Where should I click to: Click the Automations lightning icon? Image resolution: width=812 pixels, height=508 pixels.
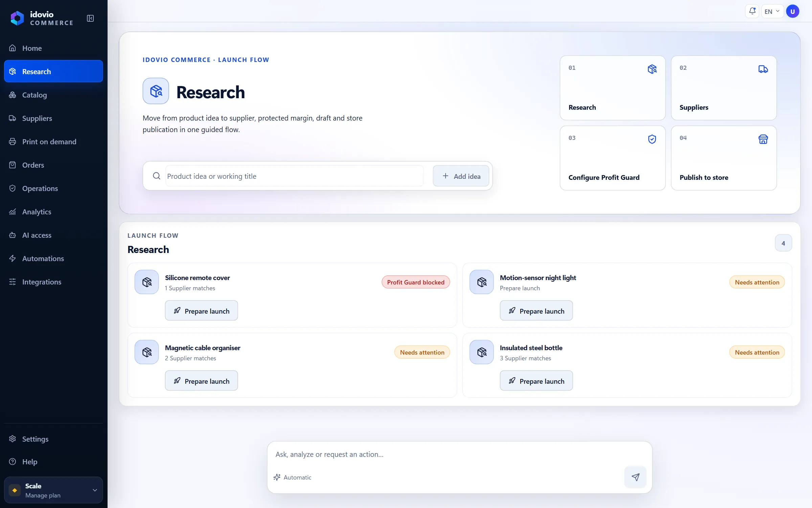pos(13,258)
